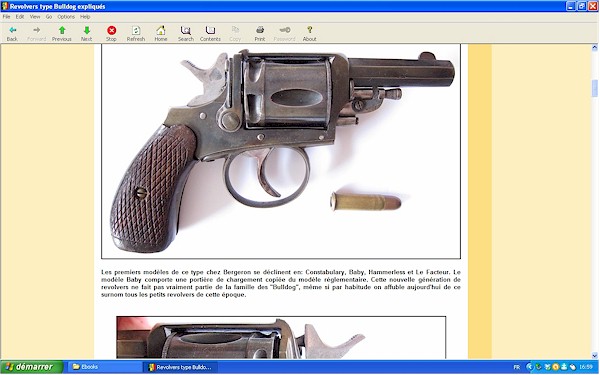The height and width of the screenshot is (375, 600).
Task: Click the yellow circular tray icon
Action: pyautogui.click(x=555, y=367)
